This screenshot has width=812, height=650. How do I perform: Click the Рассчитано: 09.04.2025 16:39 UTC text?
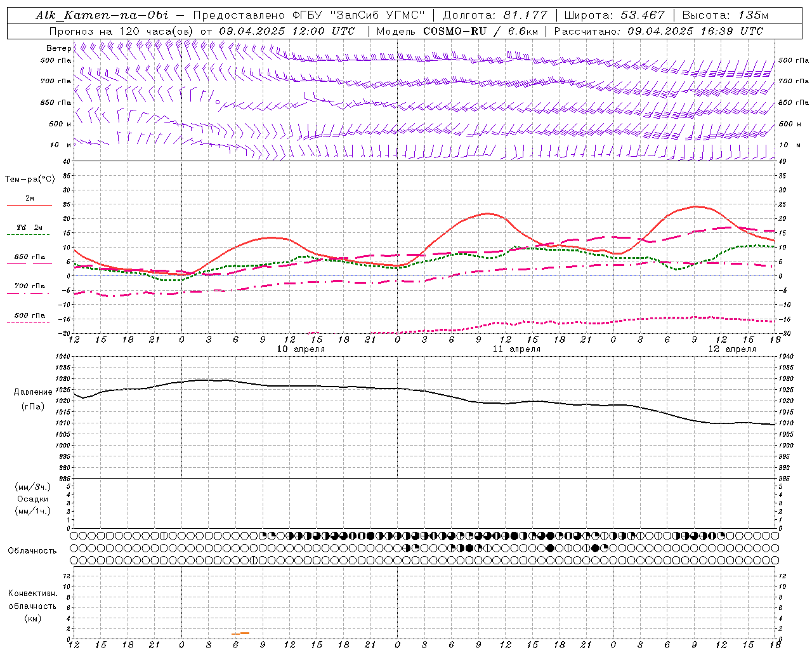(658, 31)
